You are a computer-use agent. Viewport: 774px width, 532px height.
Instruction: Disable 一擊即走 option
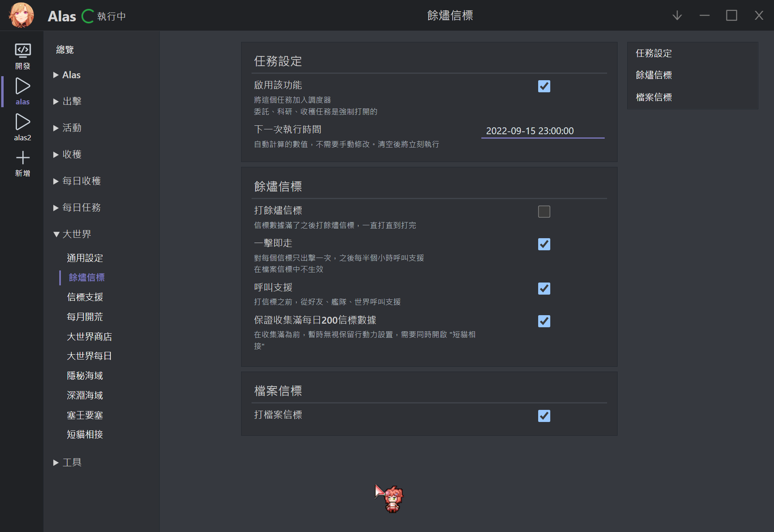544,244
